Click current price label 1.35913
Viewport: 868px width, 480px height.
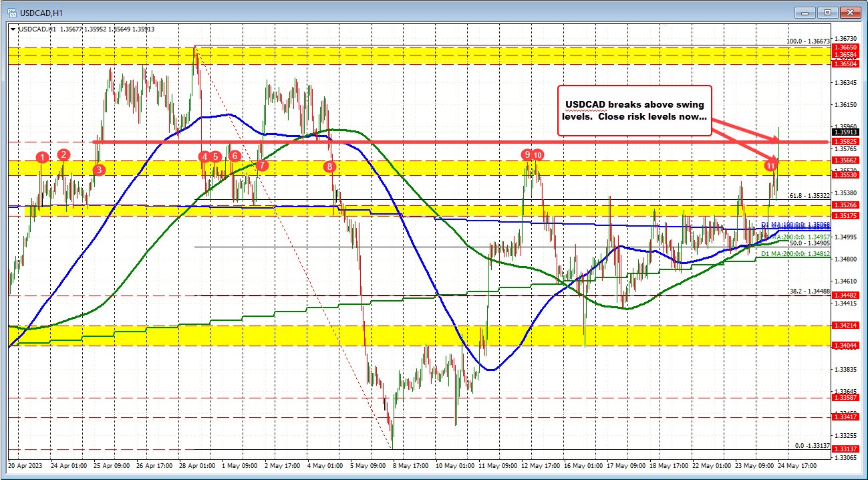(845, 132)
